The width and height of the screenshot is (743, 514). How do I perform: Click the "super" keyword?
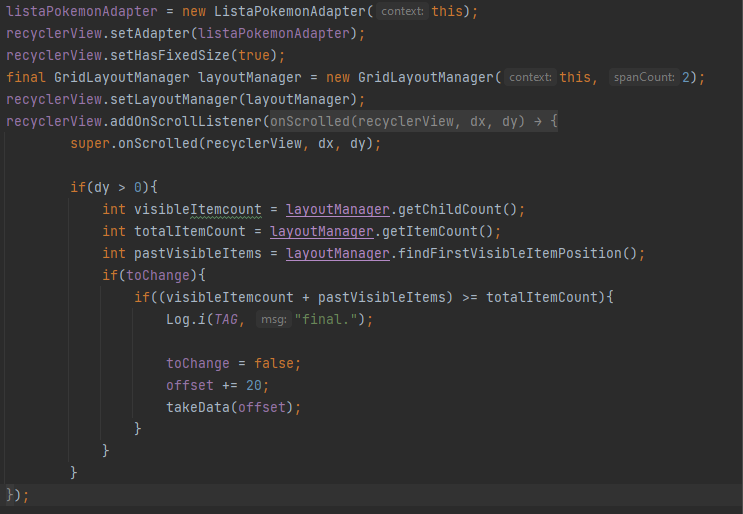tap(90, 144)
